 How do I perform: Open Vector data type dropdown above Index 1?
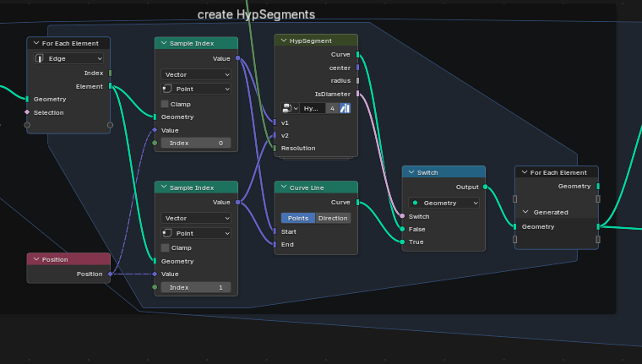click(196, 218)
